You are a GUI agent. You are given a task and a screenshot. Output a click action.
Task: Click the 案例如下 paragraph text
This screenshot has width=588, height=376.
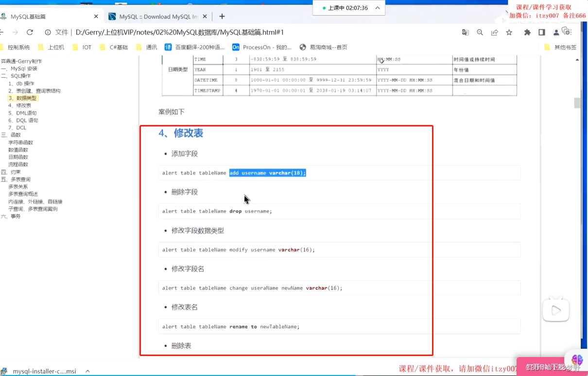[x=172, y=112]
